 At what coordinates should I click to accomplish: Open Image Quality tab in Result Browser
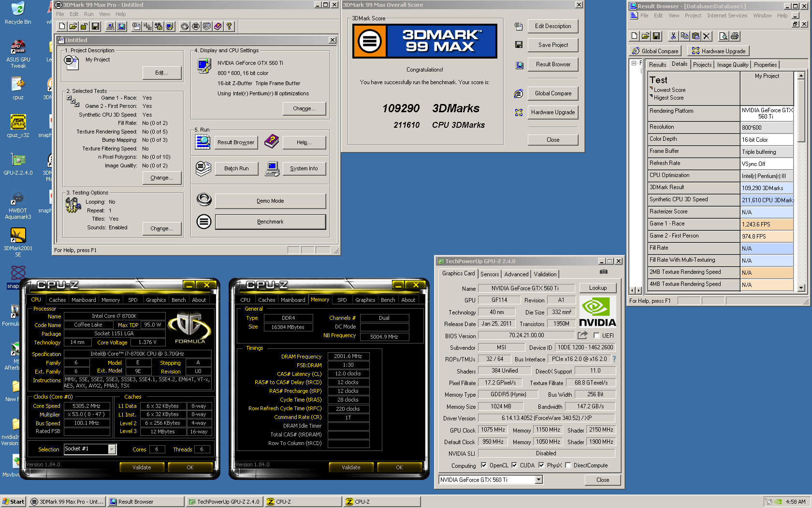(x=732, y=65)
